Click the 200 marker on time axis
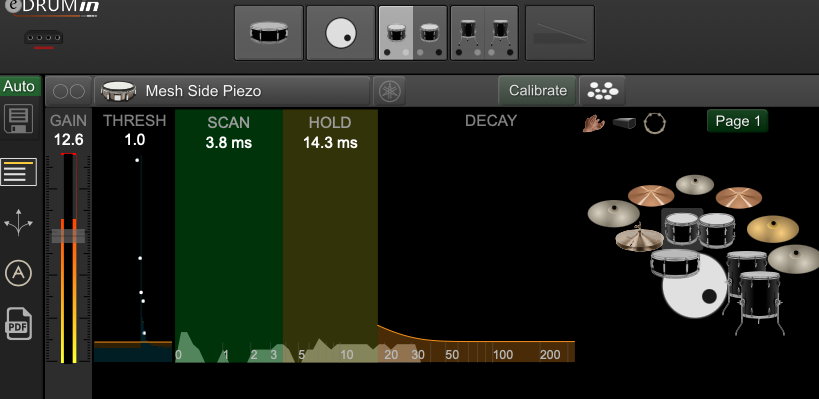Viewport: 819px width, 399px height. (550, 355)
